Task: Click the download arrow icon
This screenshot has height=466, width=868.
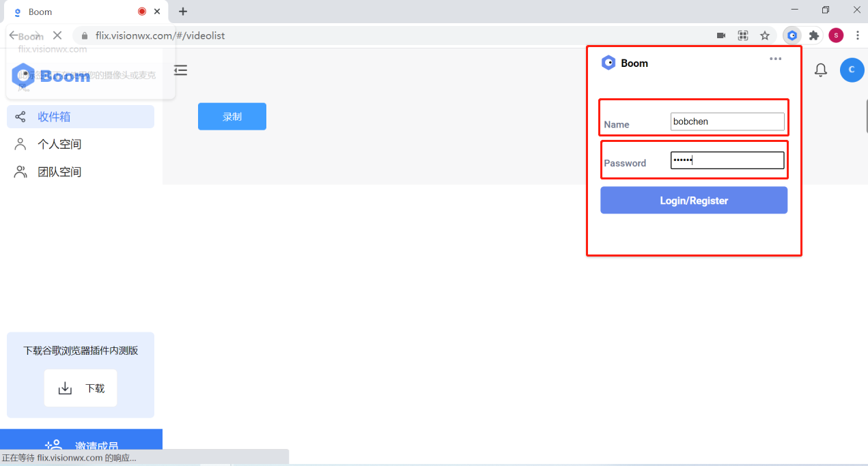Action: point(65,388)
